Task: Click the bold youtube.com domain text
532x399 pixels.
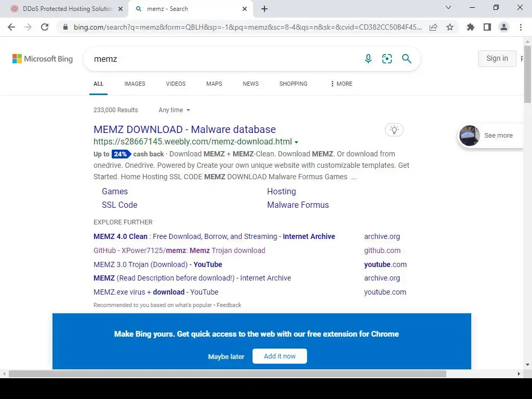Action: click(x=385, y=264)
